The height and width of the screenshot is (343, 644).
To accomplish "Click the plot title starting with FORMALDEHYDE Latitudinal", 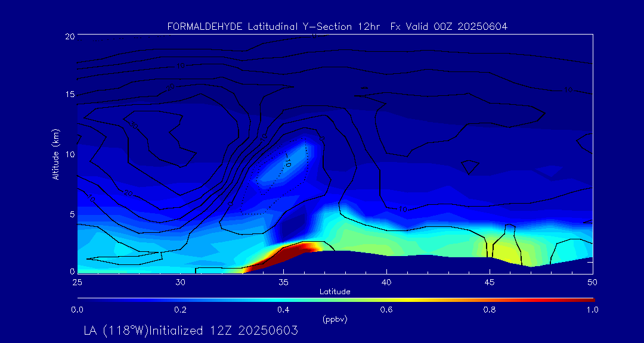I will point(337,27).
